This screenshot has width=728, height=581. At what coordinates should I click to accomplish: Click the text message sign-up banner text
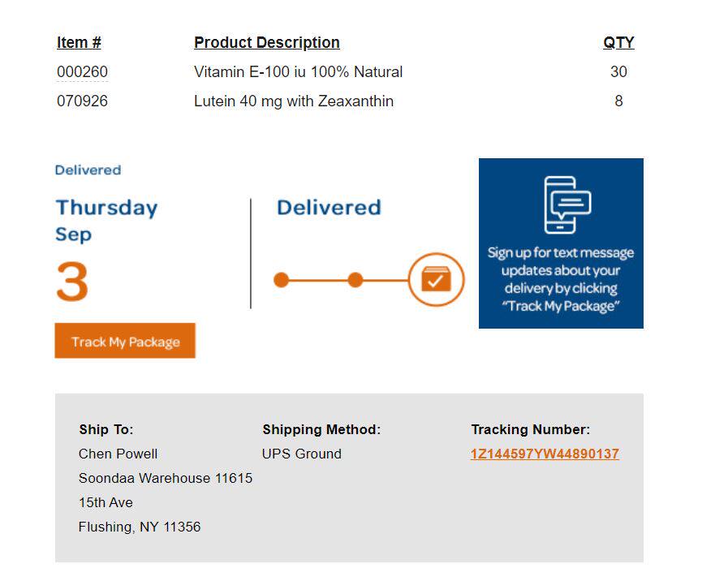561,279
